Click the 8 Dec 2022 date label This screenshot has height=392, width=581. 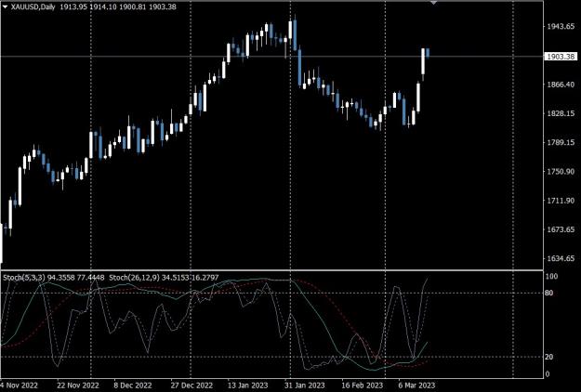[x=132, y=385]
